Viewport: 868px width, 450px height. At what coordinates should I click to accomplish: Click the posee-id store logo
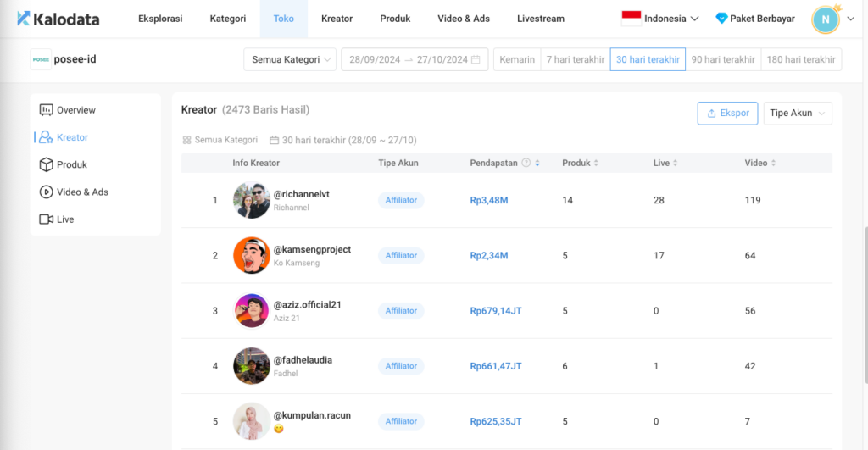(41, 59)
